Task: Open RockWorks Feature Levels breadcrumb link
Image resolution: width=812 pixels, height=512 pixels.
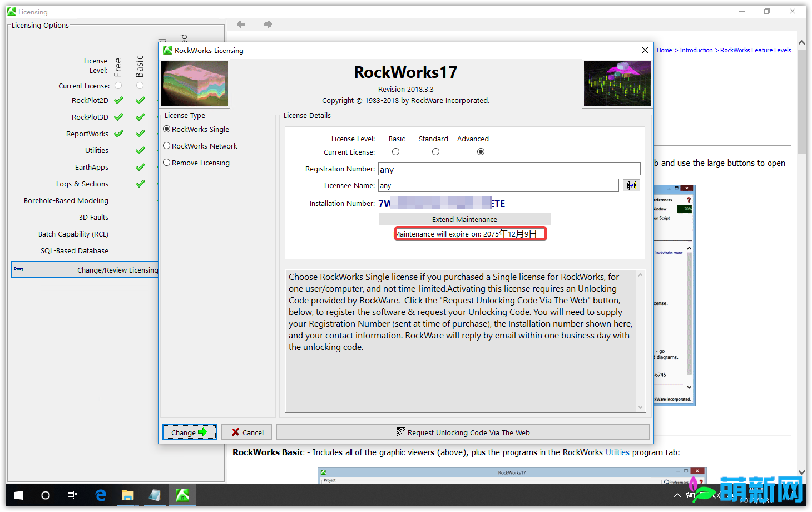Action: tap(755, 50)
